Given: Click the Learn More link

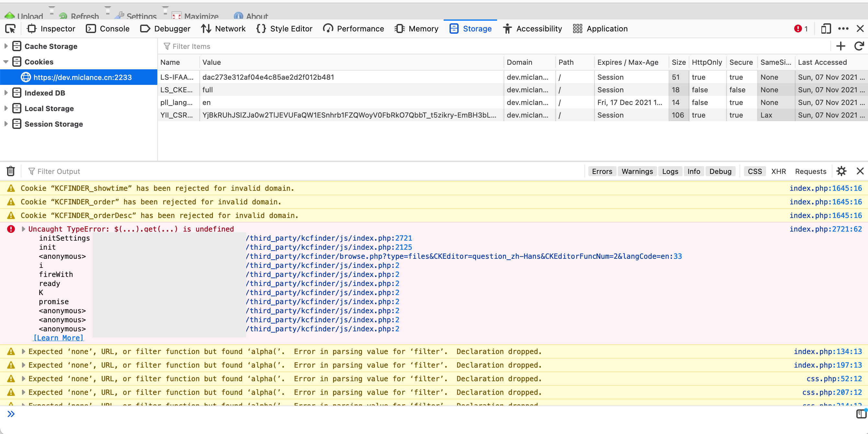Looking at the screenshot, I should coord(58,338).
